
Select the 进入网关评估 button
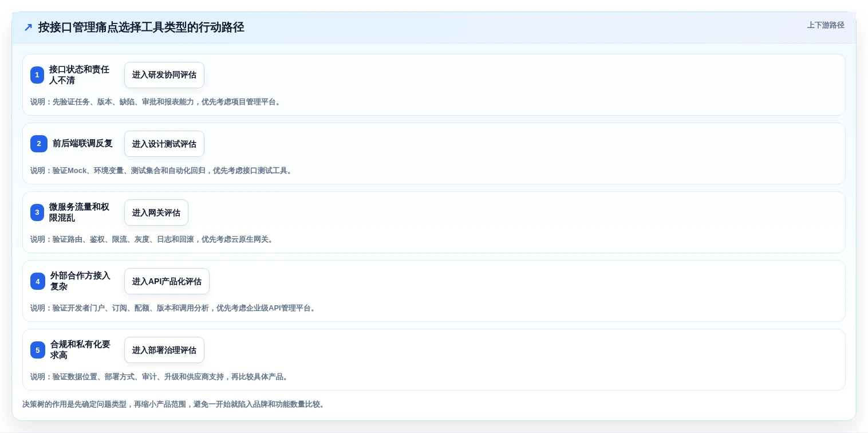[x=156, y=212]
